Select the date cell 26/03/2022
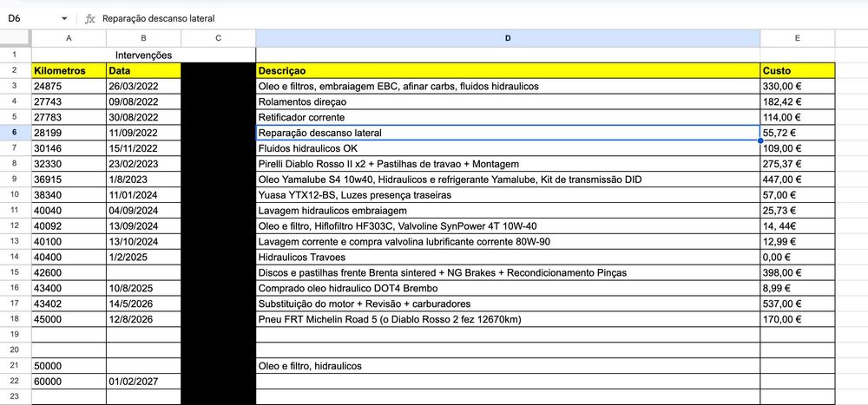Image resolution: width=868 pixels, height=405 pixels. pyautogui.click(x=143, y=87)
